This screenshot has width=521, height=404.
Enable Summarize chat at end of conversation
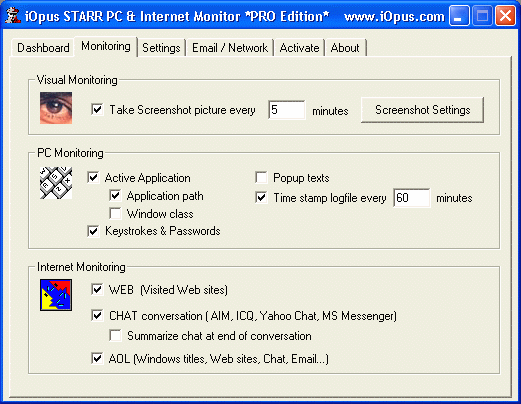click(x=115, y=335)
